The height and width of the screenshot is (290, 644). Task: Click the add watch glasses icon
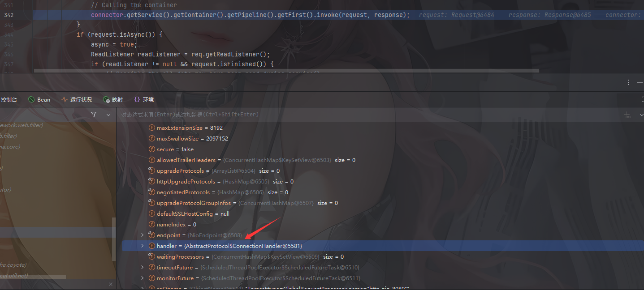click(x=627, y=115)
